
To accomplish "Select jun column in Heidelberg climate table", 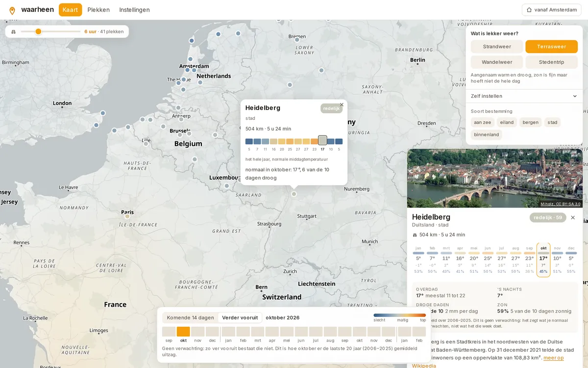I will (488, 260).
